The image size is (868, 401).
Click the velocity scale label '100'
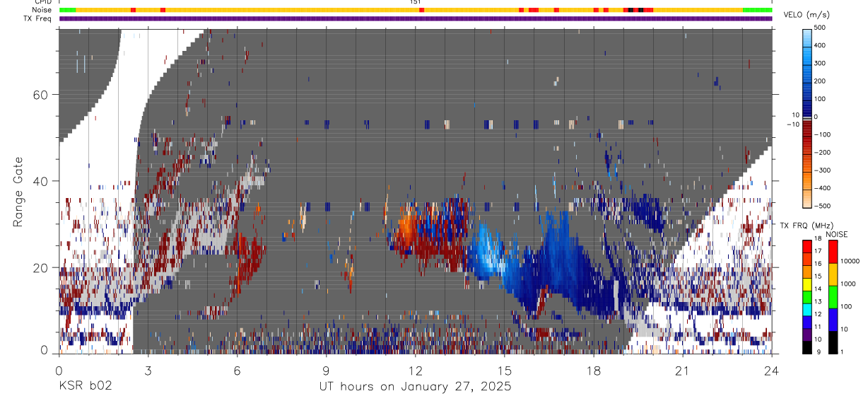(820, 99)
